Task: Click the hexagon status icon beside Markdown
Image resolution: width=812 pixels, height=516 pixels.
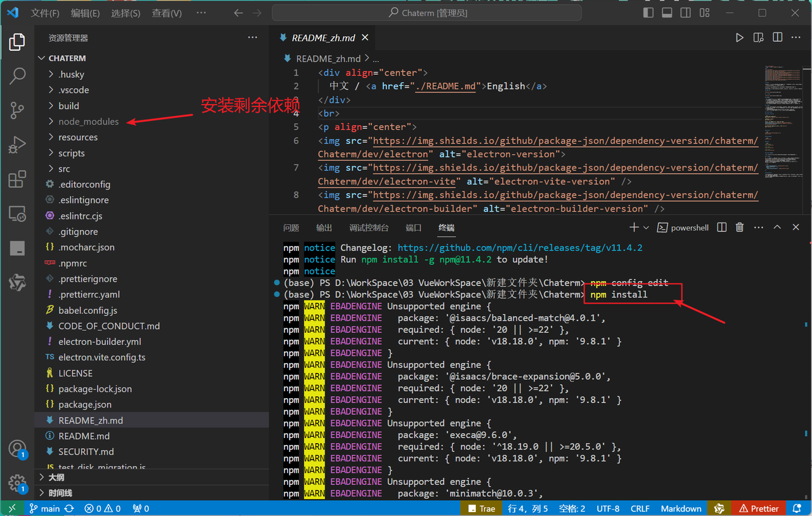Action: click(x=719, y=508)
